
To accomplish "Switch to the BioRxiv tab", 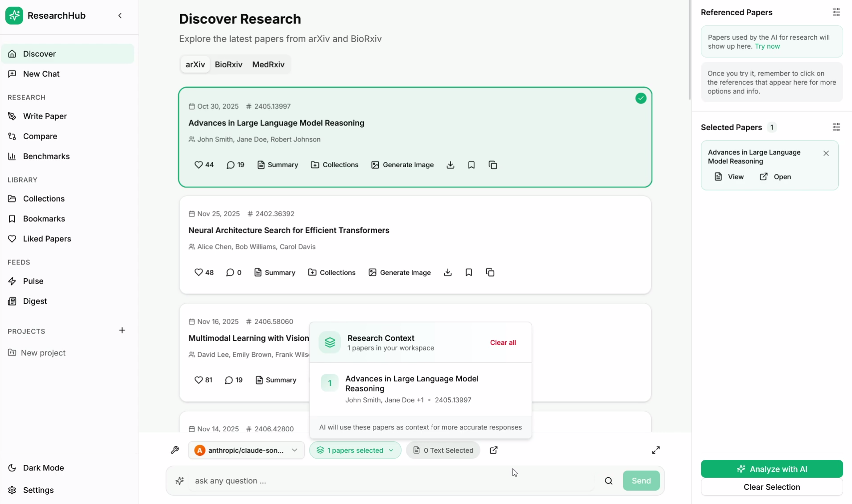I will tap(228, 65).
